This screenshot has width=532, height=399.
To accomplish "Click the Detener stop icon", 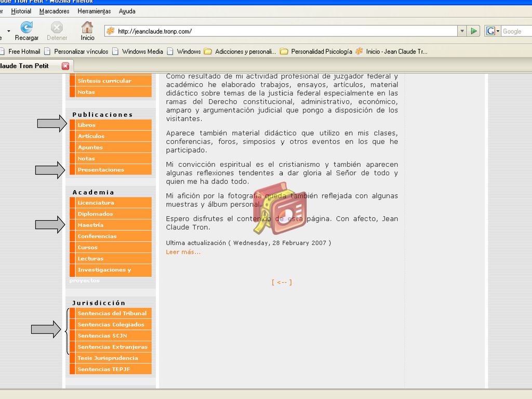I will pos(57,28).
